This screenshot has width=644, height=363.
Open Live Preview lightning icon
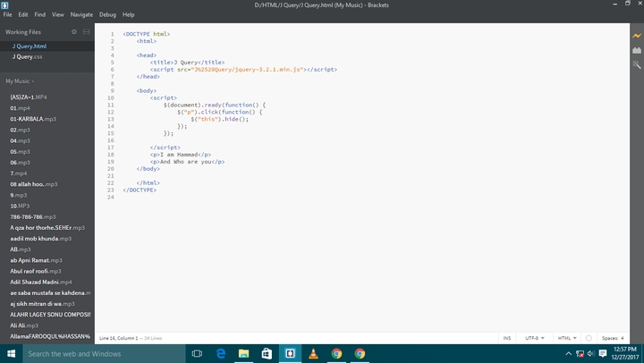[x=637, y=36]
